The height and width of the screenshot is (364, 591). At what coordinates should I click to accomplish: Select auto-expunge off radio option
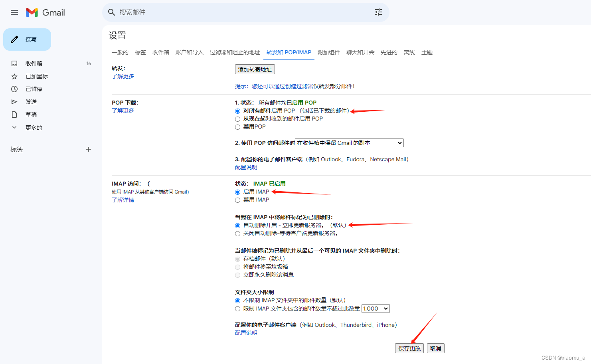(238, 233)
